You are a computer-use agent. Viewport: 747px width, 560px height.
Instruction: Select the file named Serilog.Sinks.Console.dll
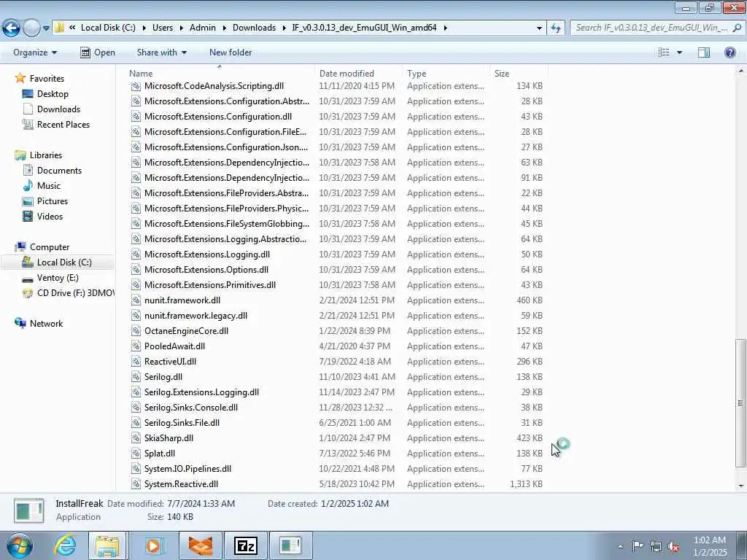(x=191, y=408)
